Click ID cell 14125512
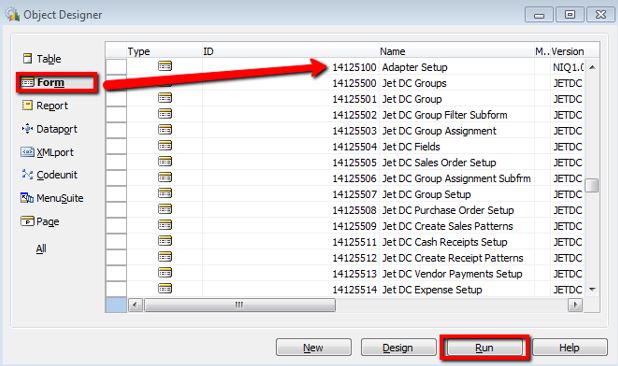This screenshot has height=366, width=618. pos(354,258)
